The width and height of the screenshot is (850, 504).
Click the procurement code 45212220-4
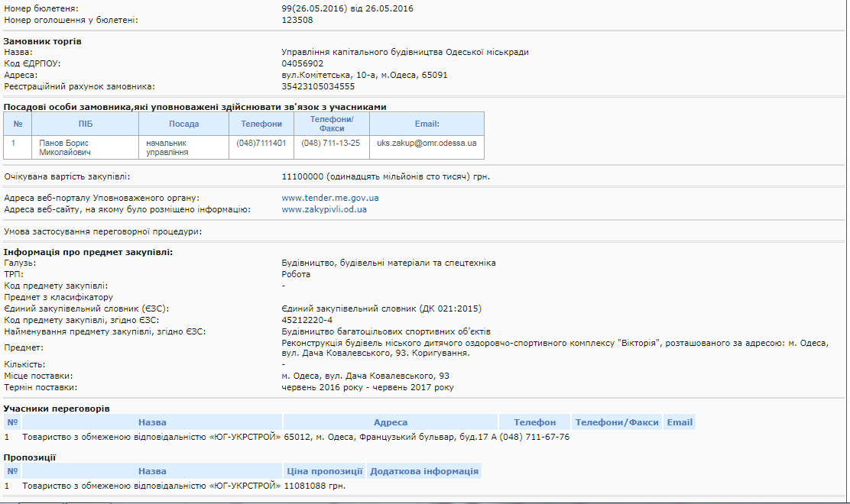307,320
